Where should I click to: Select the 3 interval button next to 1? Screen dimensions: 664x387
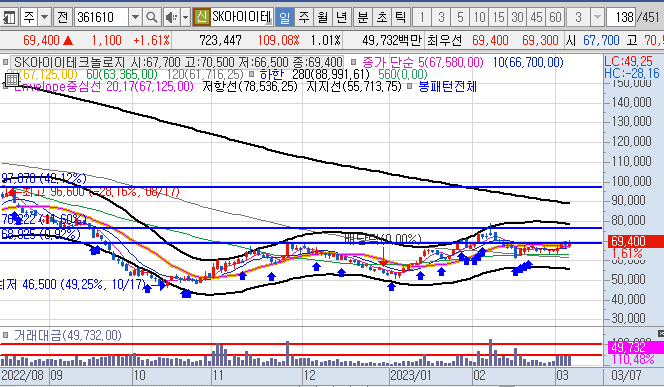[x=441, y=17]
